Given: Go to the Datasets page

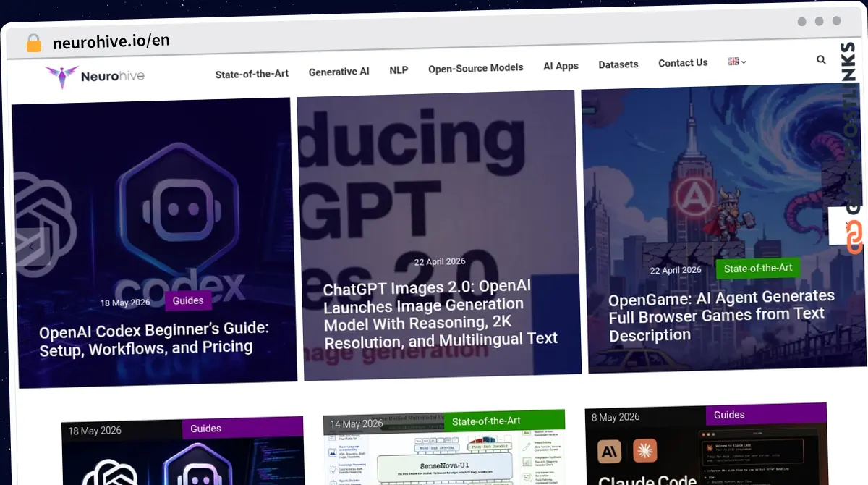Looking at the screenshot, I should tap(618, 64).
